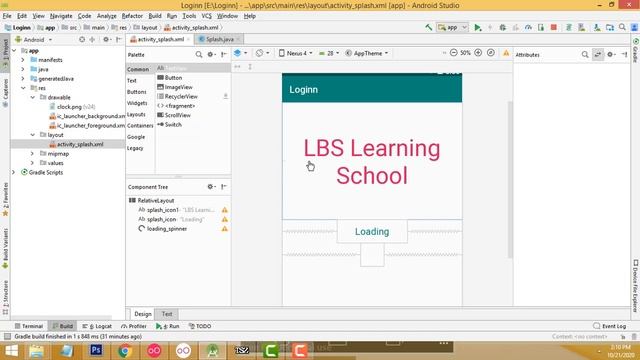The width and height of the screenshot is (640, 360).
Task: Open the Refactor menu
Action: 132,16
